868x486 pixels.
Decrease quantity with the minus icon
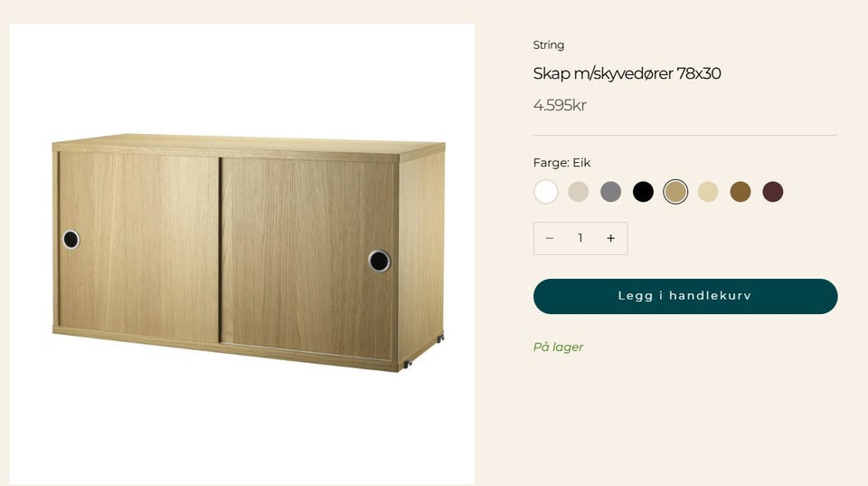(549, 238)
